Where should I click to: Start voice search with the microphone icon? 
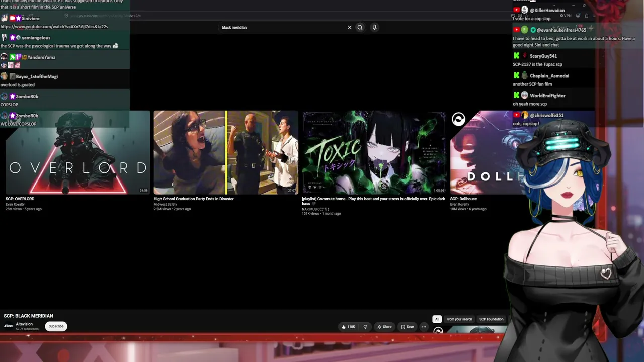pyautogui.click(x=374, y=28)
